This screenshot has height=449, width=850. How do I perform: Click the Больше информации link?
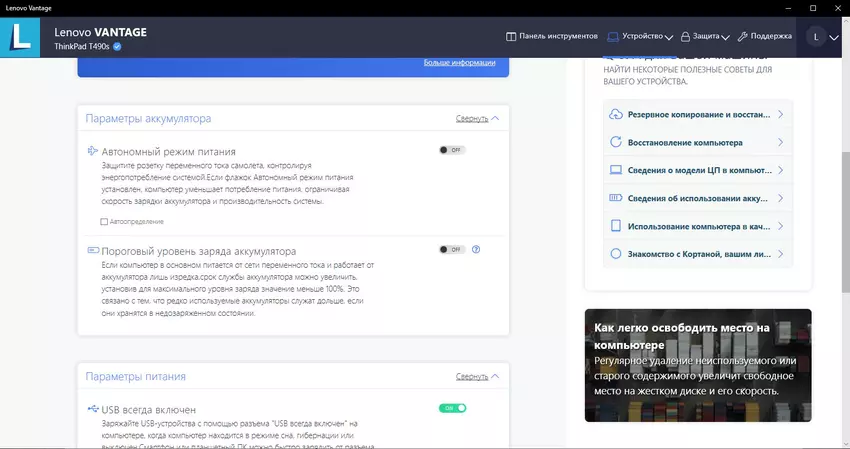pos(459,63)
